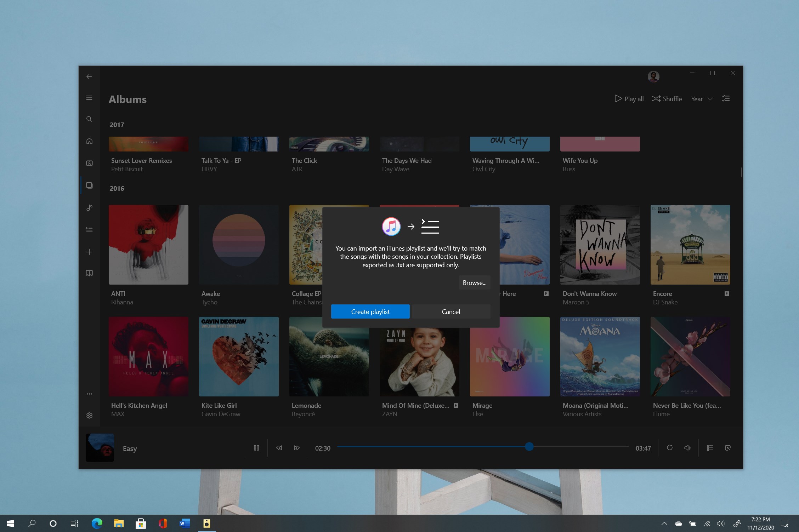
Task: Click the playback progress slider thumb
Action: (529, 447)
